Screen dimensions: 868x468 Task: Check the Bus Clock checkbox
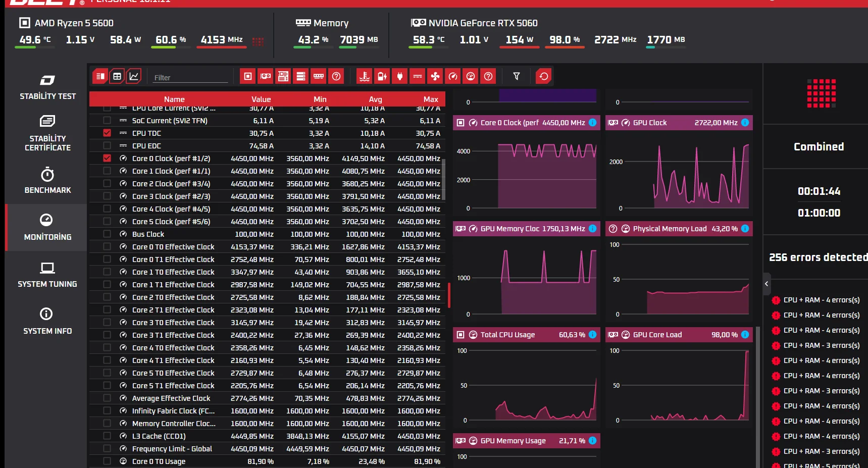[x=107, y=234]
